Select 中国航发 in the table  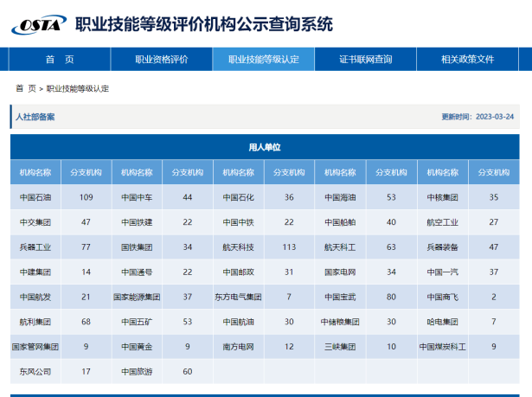click(x=35, y=297)
